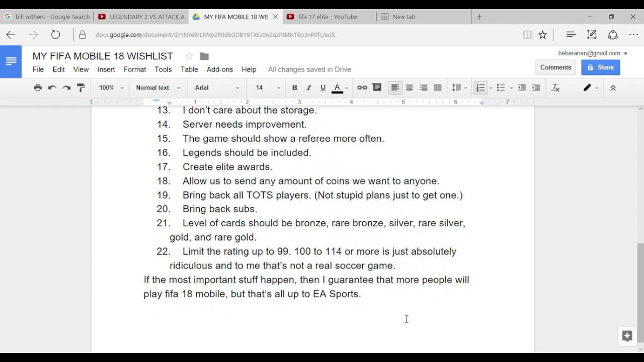644x362 pixels.
Task: Make a web note
Action: (x=592, y=35)
